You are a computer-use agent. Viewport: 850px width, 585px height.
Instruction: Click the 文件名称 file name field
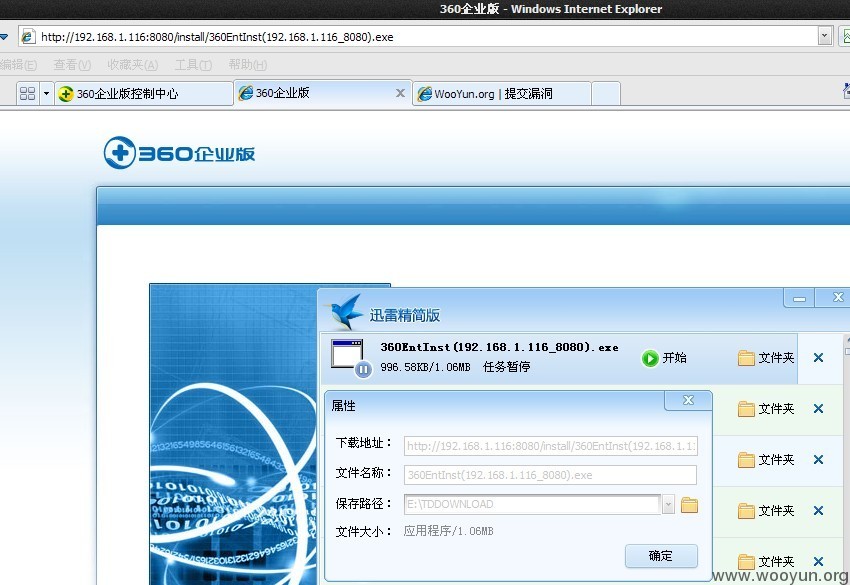click(550, 475)
